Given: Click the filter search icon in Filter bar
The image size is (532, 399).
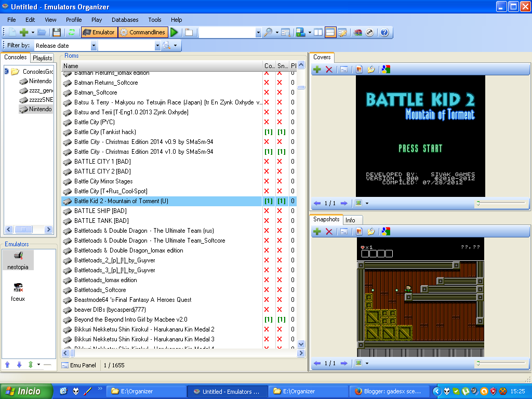Looking at the screenshot, I should pyautogui.click(x=166, y=46).
